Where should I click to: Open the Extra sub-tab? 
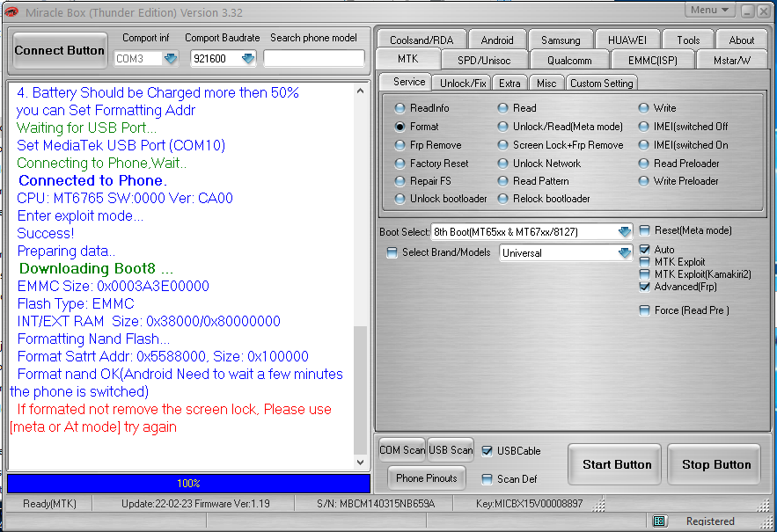tap(509, 83)
